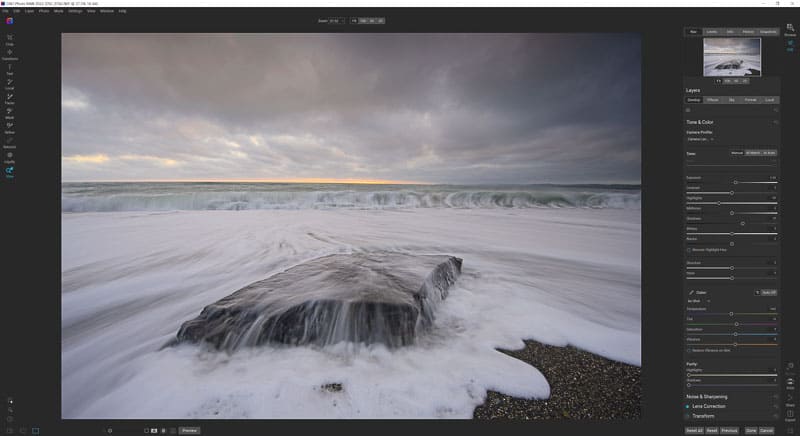The height and width of the screenshot is (436, 800).
Task: Click the Auto AI color button
Action: (x=769, y=293)
